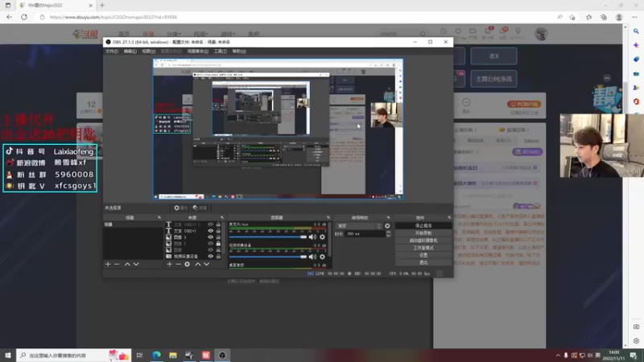The width and height of the screenshot is (644, 362).
Task: Show hidden system tray icons chevron
Action: pyautogui.click(x=558, y=355)
